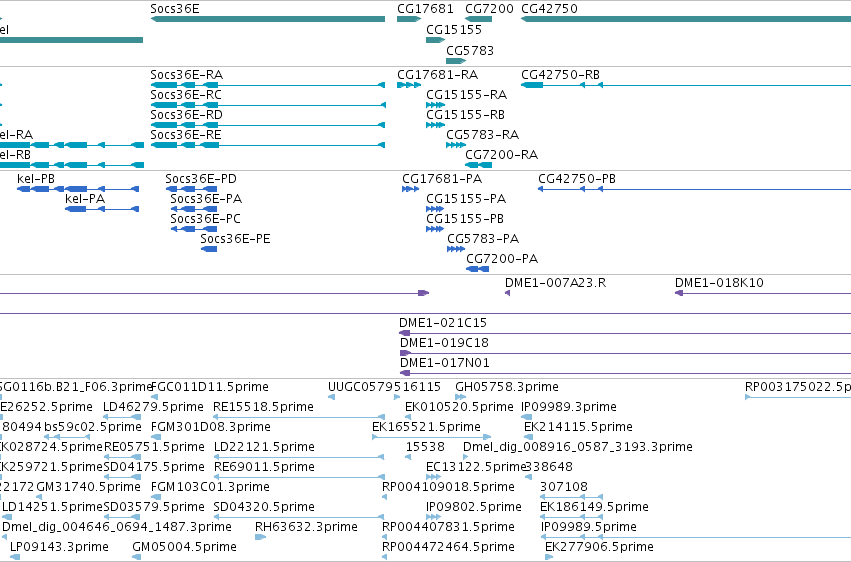Click EST RP004109018.5prime
The height and width of the screenshot is (562, 851).
(384, 497)
